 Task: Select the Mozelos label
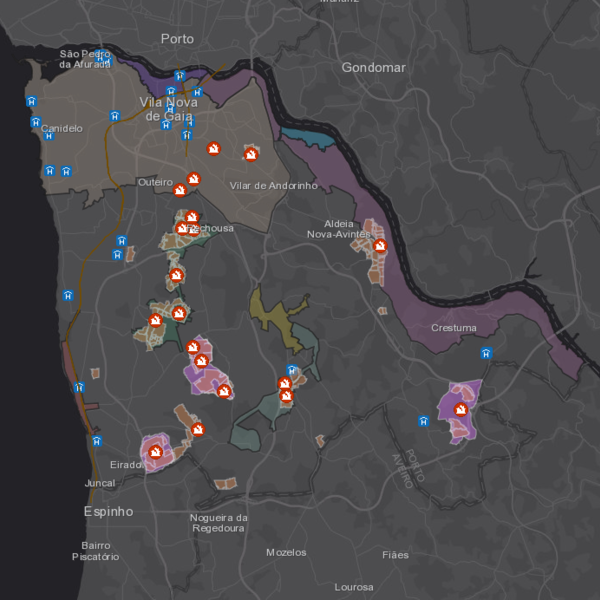pyautogui.click(x=286, y=553)
